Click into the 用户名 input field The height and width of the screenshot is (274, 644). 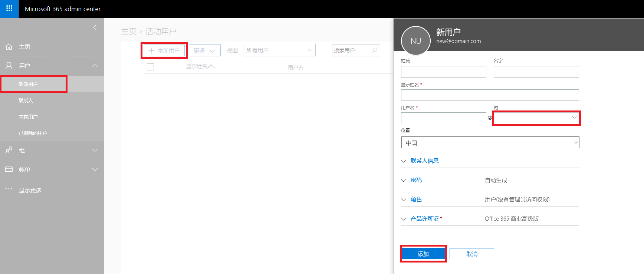(x=444, y=118)
